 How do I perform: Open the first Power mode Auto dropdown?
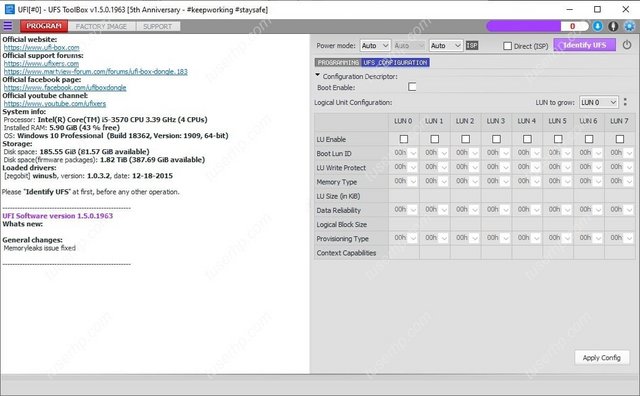click(375, 45)
